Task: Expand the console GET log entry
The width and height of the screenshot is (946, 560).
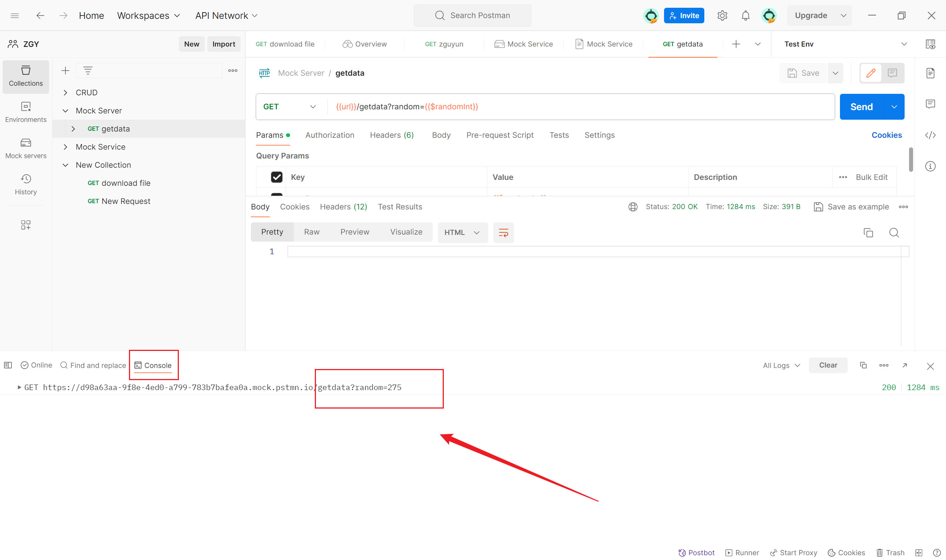Action: pyautogui.click(x=19, y=387)
